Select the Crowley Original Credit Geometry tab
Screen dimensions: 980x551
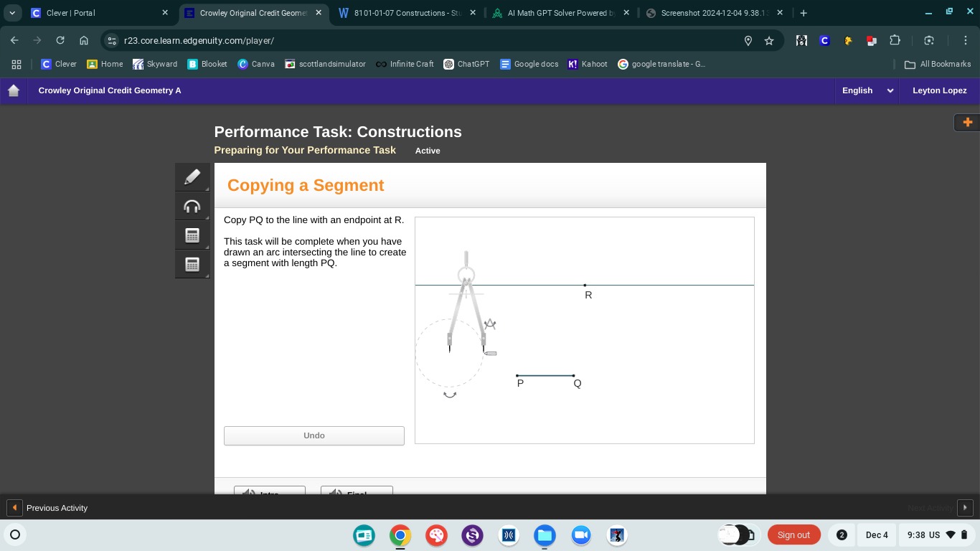253,13
